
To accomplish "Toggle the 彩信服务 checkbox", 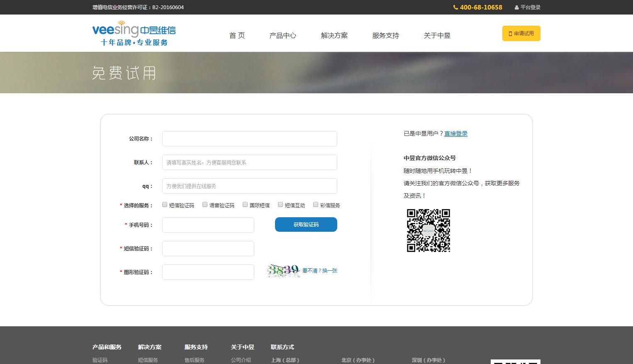I will click(316, 204).
